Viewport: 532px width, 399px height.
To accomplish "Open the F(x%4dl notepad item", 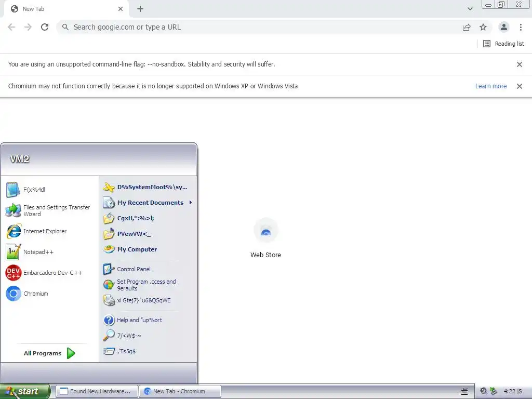I will (49, 190).
